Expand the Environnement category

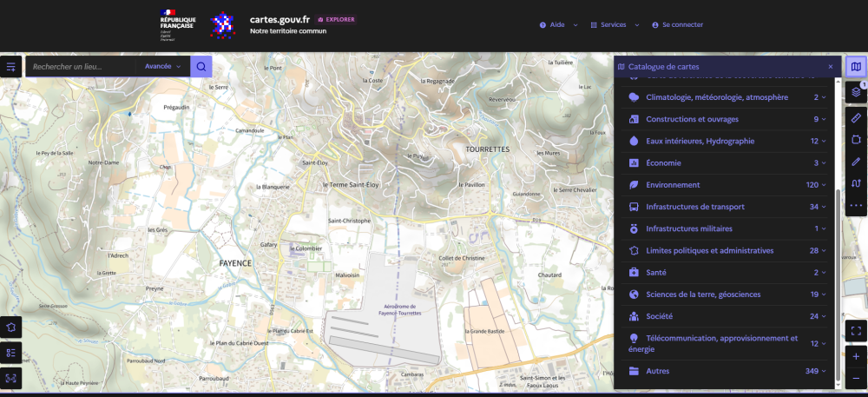pos(727,185)
